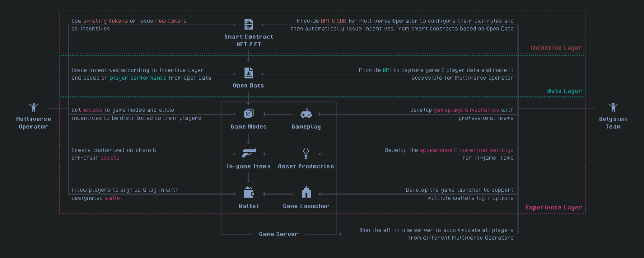This screenshot has height=258, width=644.
Task: Click the Delysium Team person icon
Action: tap(613, 108)
